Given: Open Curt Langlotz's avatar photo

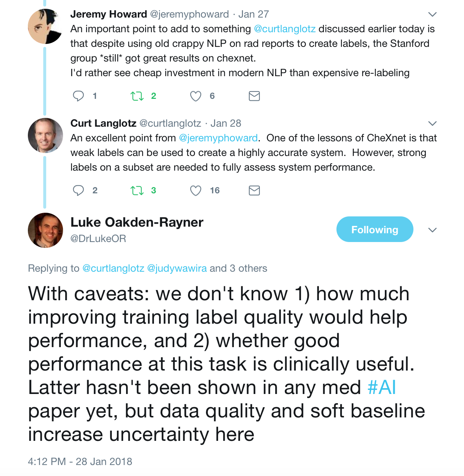Looking at the screenshot, I should [45, 135].
